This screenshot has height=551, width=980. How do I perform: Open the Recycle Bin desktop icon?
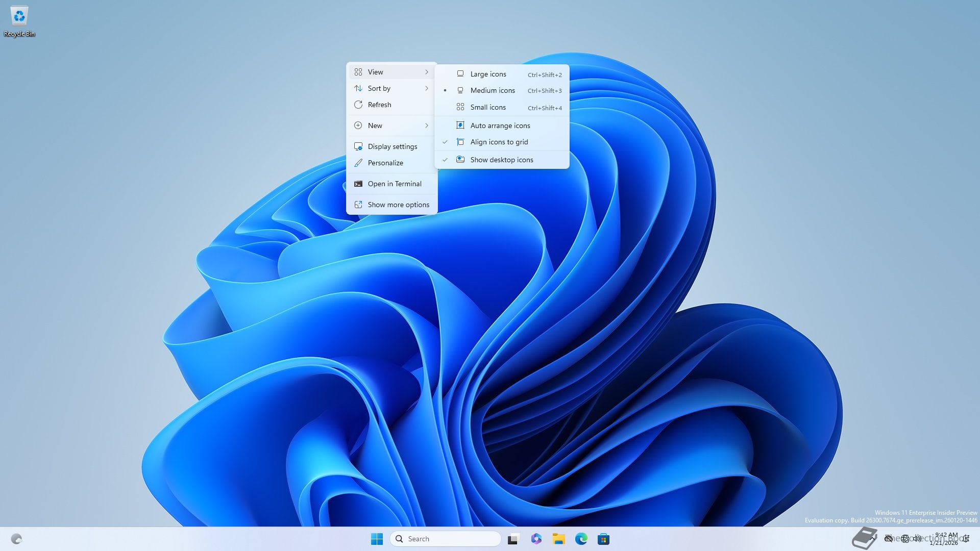click(19, 20)
